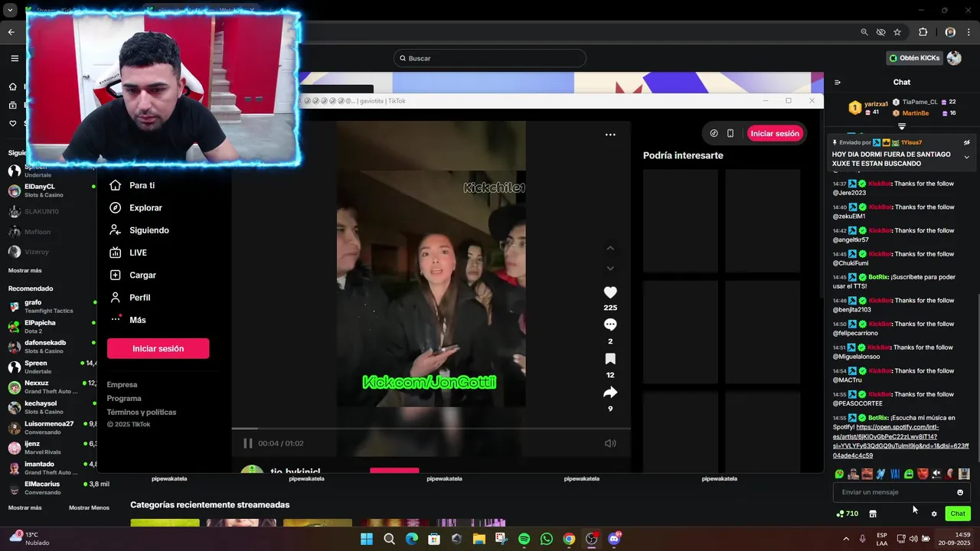
Task: Click the sidebar Iniciar sesión button
Action: tap(158, 348)
